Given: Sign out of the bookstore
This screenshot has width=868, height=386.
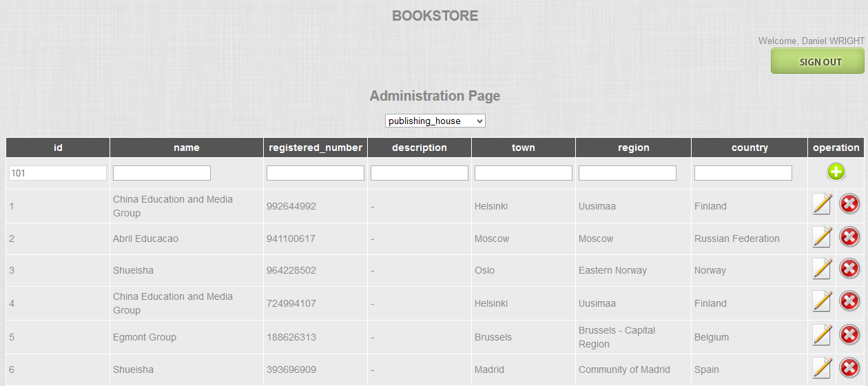Looking at the screenshot, I should [818, 61].
